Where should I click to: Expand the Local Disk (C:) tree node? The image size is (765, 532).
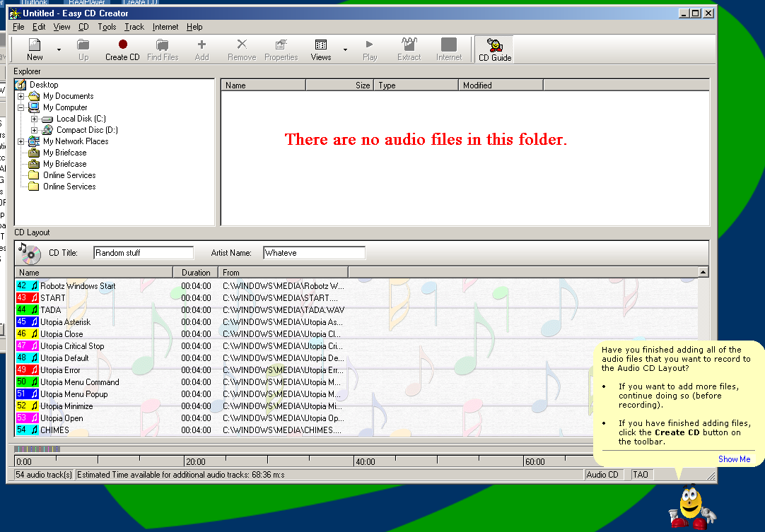click(x=34, y=119)
